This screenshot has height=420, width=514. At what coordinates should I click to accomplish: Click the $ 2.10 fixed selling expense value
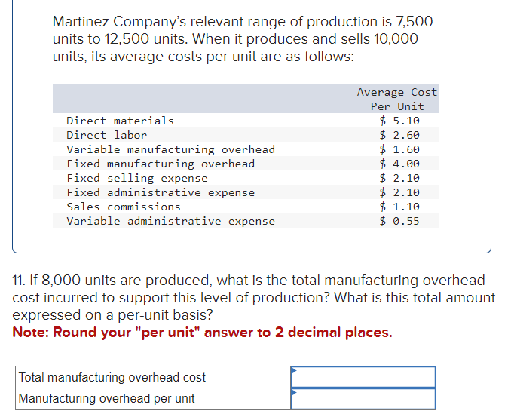[x=399, y=178]
